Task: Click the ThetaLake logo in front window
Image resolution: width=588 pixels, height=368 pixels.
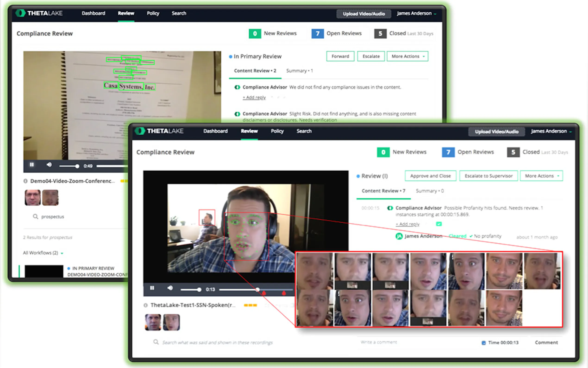Action: (160, 131)
